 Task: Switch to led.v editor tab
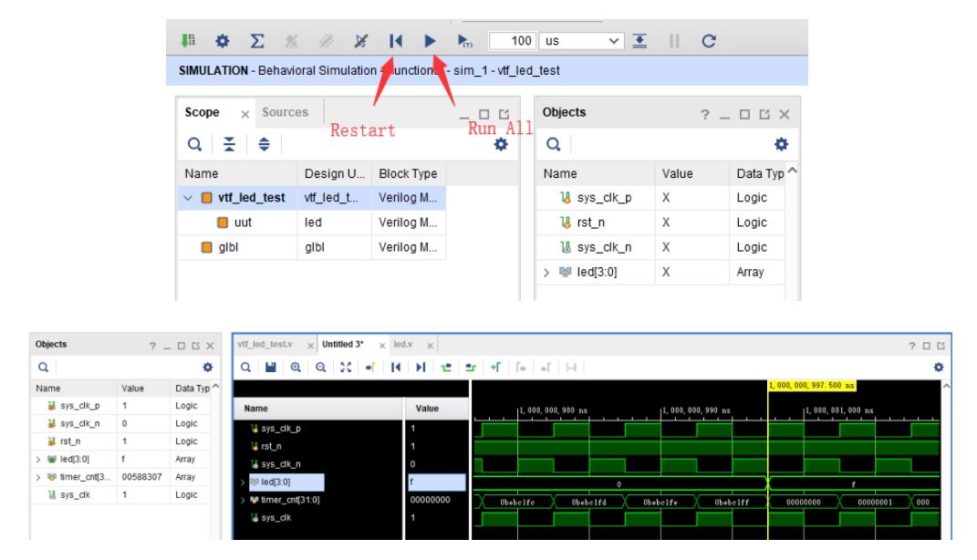[x=403, y=344]
